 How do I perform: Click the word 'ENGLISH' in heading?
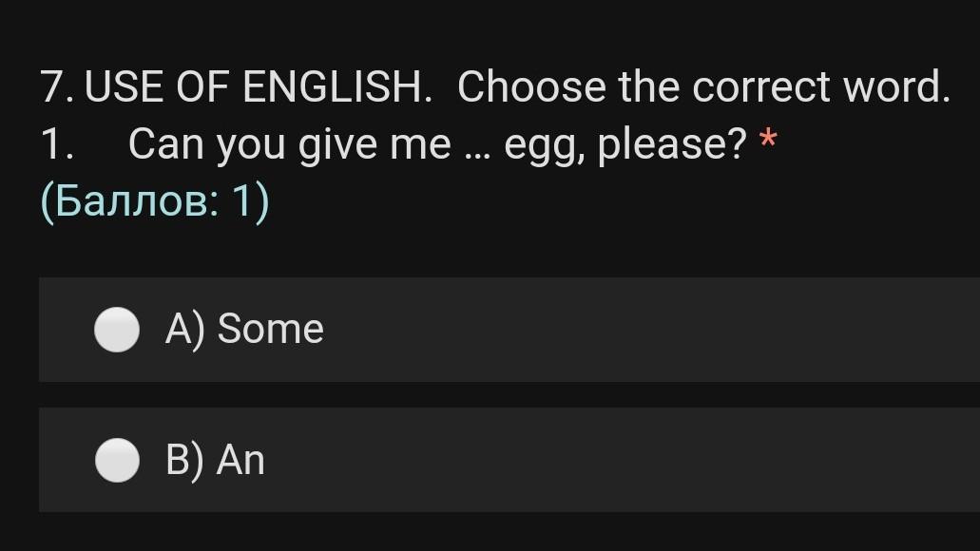[332, 87]
